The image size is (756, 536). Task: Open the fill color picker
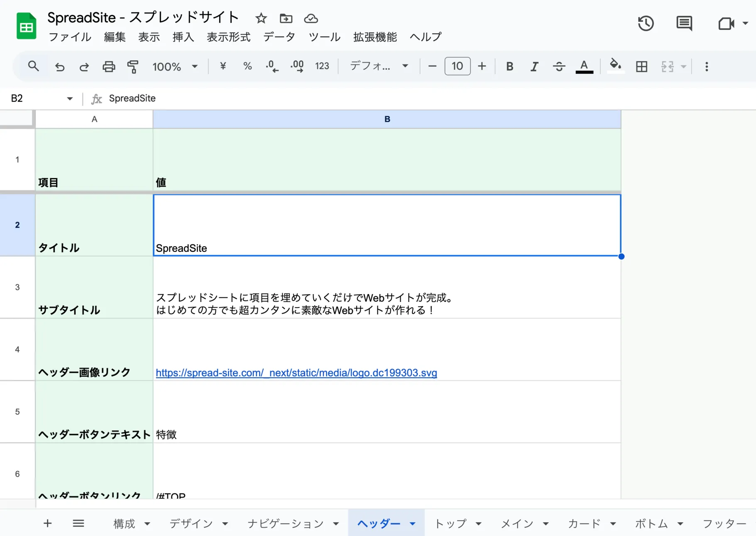coord(615,66)
